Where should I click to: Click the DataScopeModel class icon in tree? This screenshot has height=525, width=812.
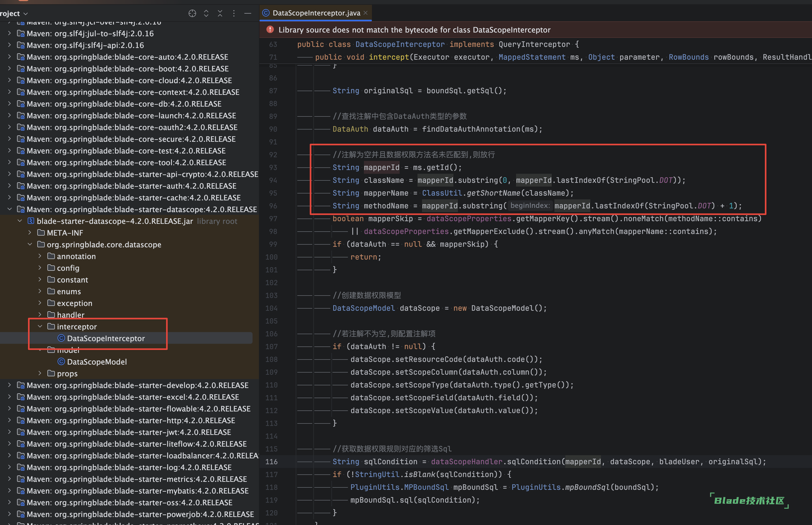pyautogui.click(x=61, y=361)
